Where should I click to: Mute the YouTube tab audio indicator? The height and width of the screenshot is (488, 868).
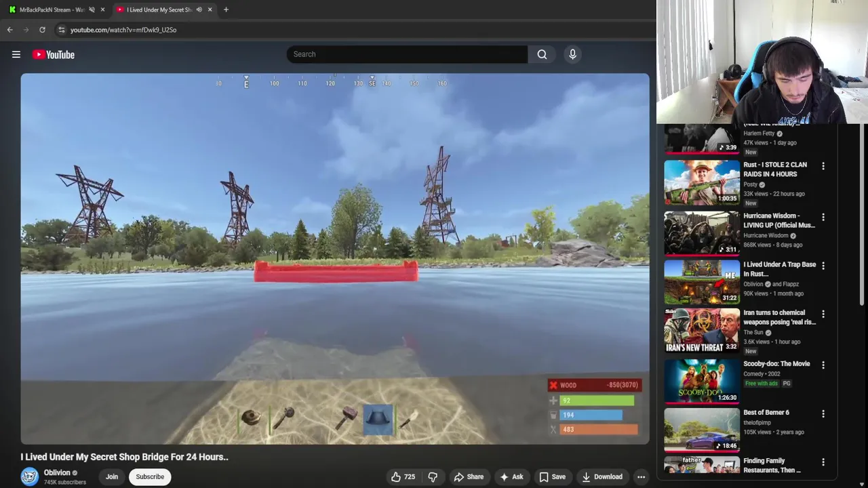click(199, 9)
